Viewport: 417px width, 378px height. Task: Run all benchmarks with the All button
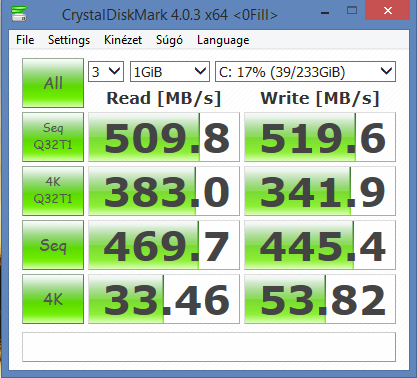click(x=53, y=83)
